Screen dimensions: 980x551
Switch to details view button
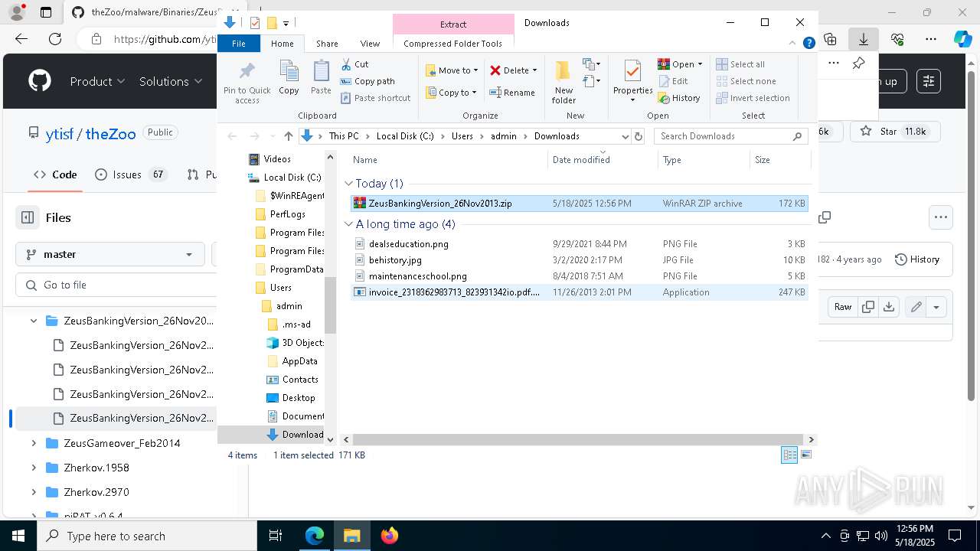789,455
